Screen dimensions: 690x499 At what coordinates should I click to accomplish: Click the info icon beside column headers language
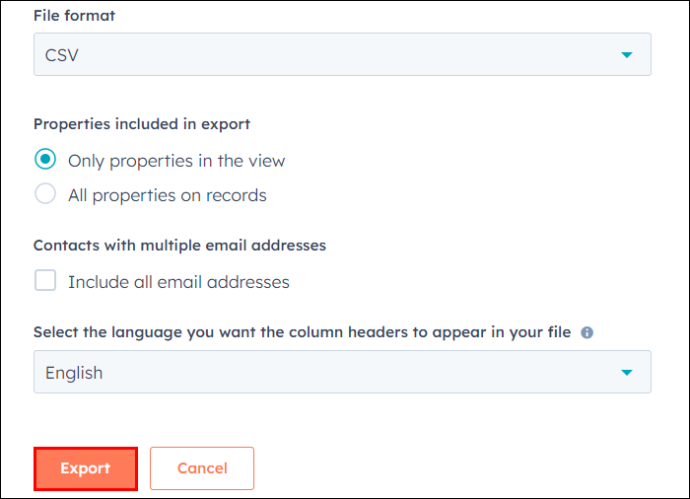coord(587,333)
